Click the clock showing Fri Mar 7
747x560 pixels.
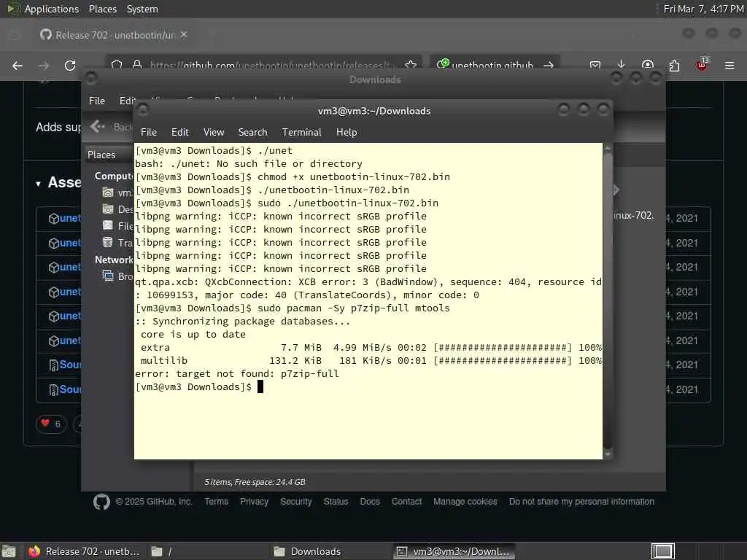[703, 9]
